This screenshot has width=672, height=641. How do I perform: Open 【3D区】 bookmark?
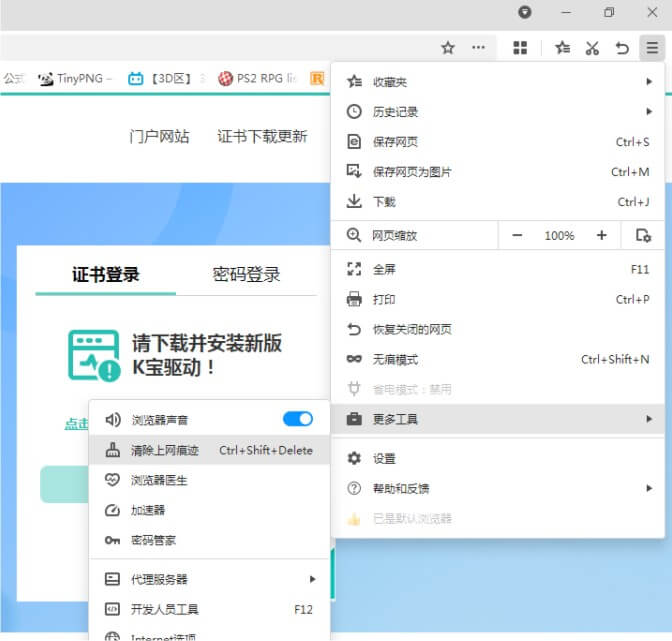pos(165,78)
